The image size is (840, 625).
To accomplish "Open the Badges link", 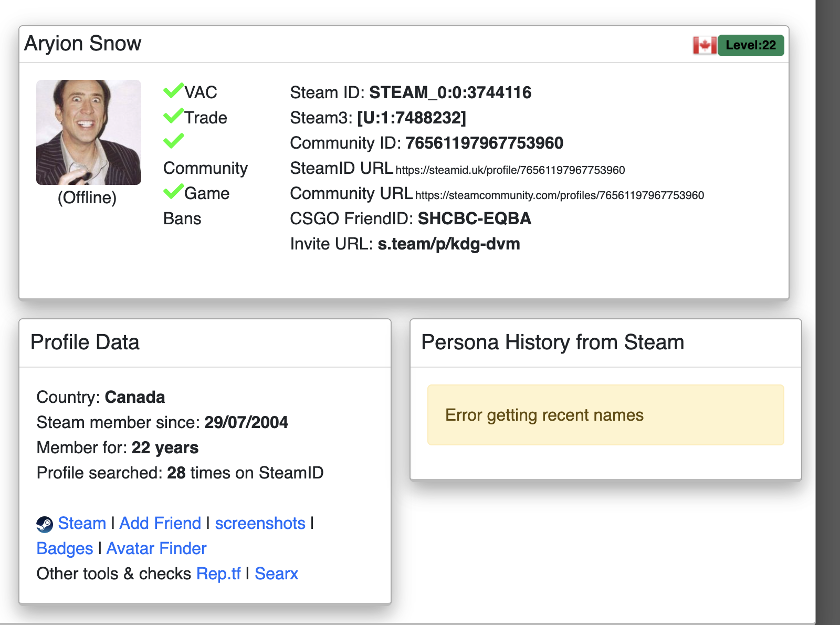I will coord(65,549).
